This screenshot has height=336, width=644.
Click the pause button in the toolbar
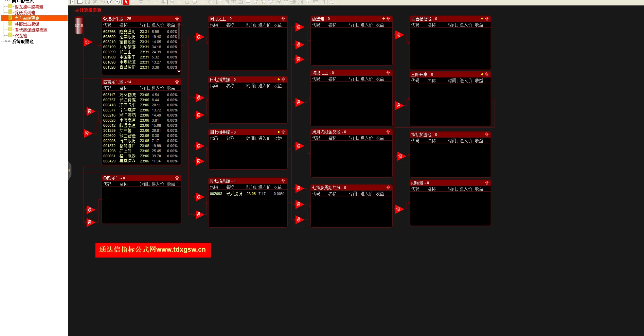pos(110,2)
